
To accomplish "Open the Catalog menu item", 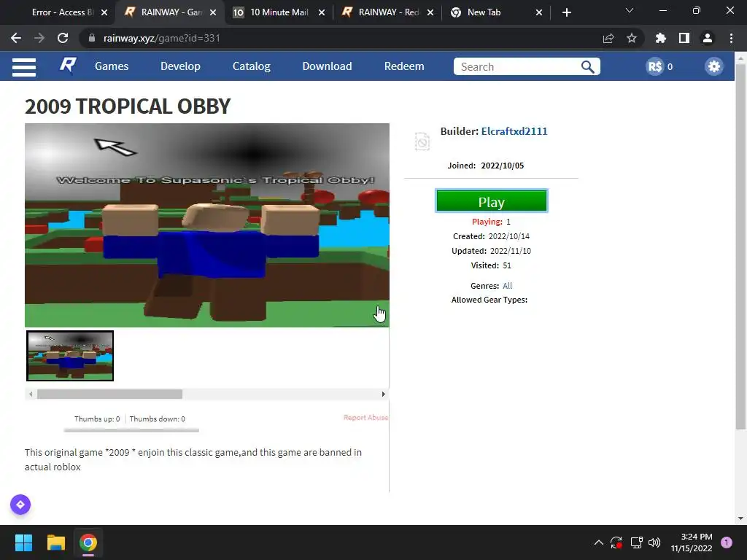I will click(x=251, y=66).
